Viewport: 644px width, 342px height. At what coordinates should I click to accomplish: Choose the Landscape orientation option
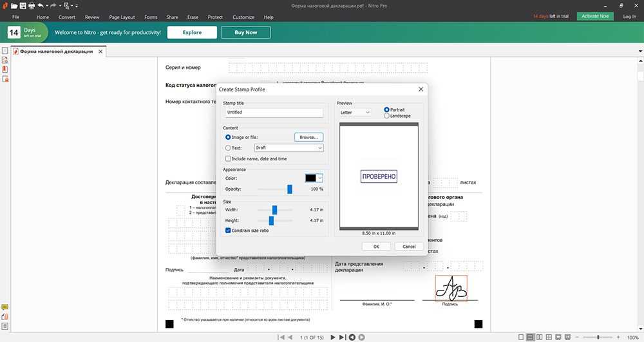(387, 116)
